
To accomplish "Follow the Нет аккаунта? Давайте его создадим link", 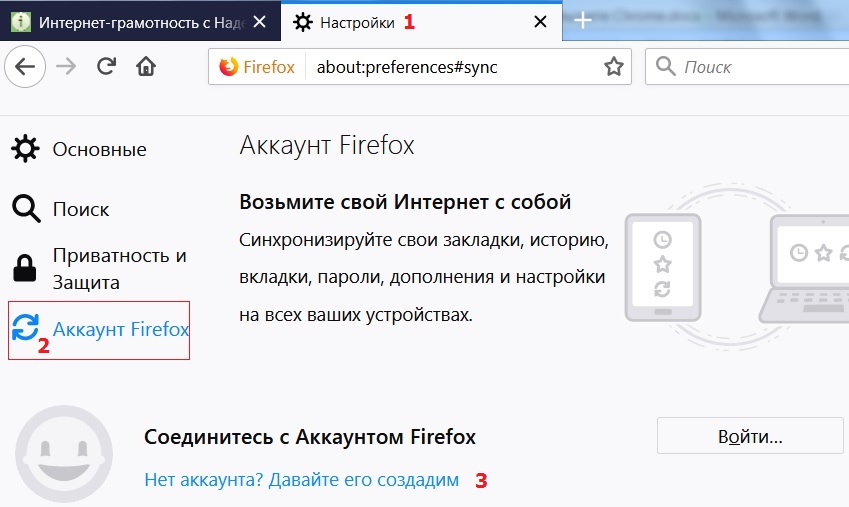I will 302,480.
